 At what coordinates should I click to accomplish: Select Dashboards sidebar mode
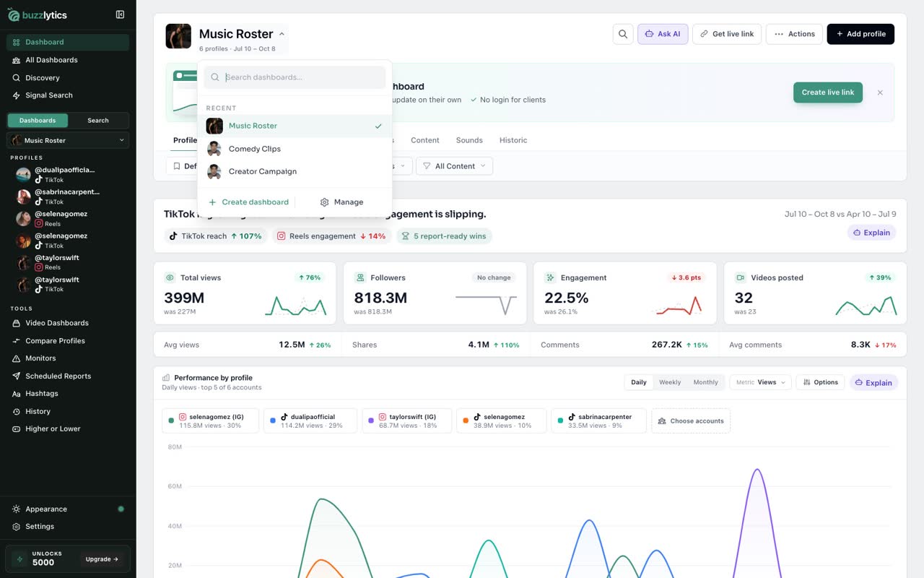pos(38,121)
